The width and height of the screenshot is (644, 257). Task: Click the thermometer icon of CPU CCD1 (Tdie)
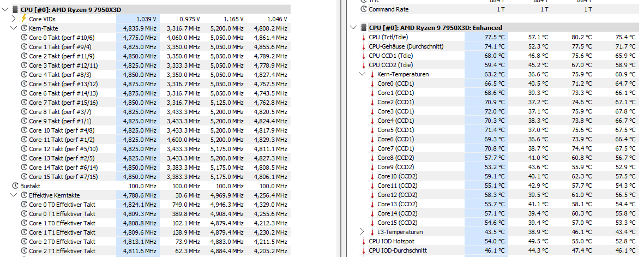[x=364, y=56]
